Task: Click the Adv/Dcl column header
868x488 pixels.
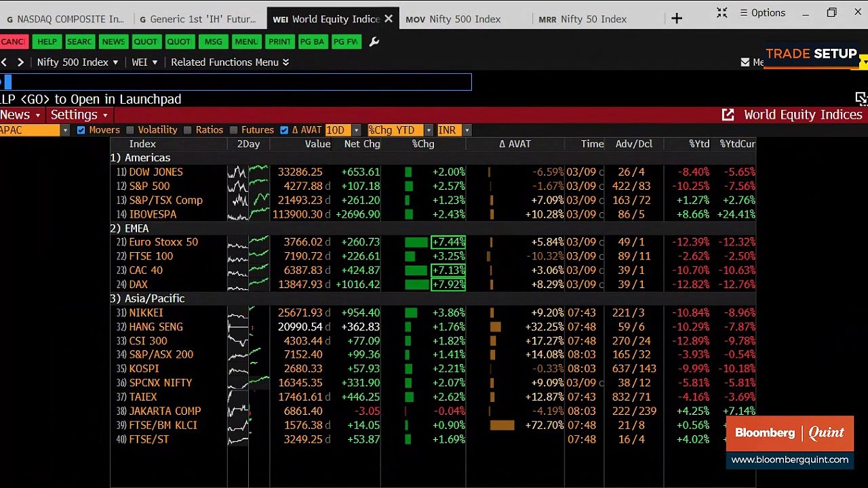Action: pyautogui.click(x=634, y=144)
